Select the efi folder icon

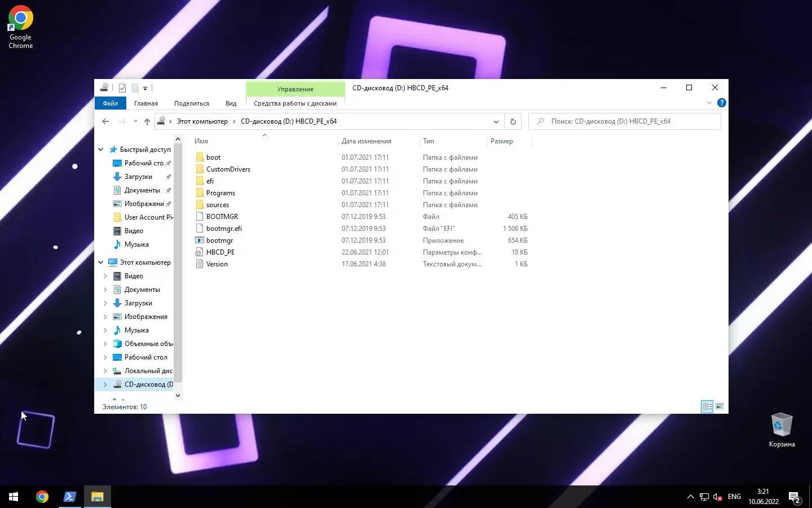click(x=200, y=181)
